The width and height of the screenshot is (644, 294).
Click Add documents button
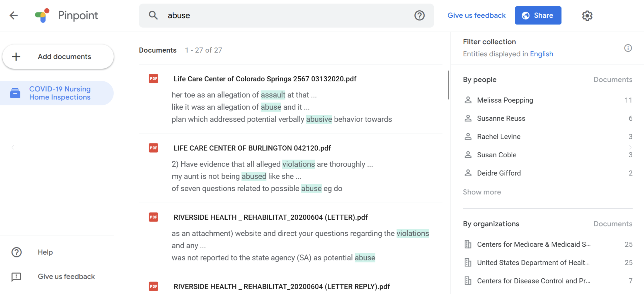point(58,57)
